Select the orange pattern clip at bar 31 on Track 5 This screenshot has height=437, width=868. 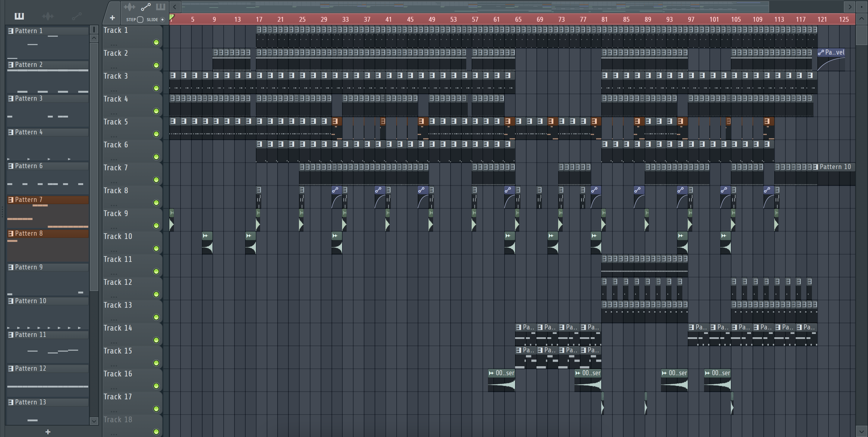pos(337,128)
